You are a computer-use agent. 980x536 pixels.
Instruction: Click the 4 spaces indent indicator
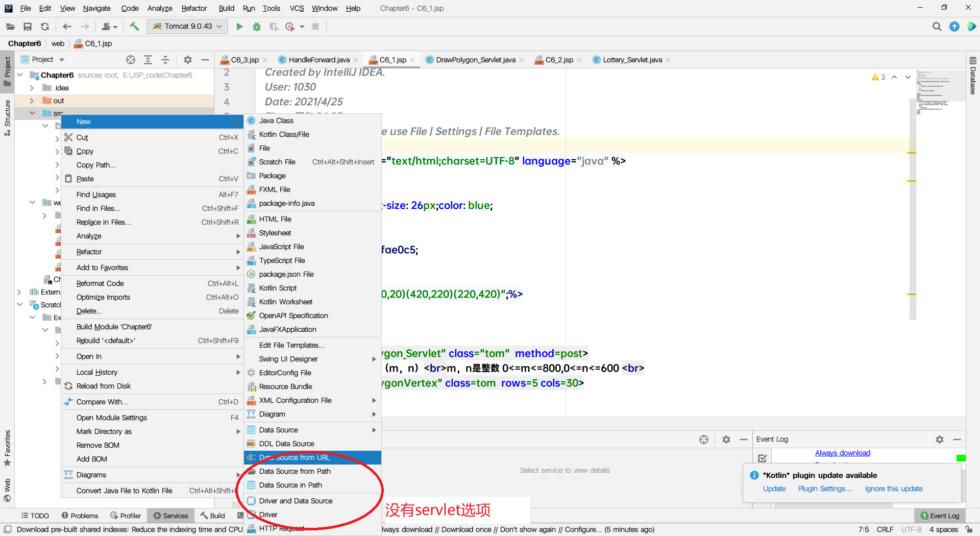[943, 529]
